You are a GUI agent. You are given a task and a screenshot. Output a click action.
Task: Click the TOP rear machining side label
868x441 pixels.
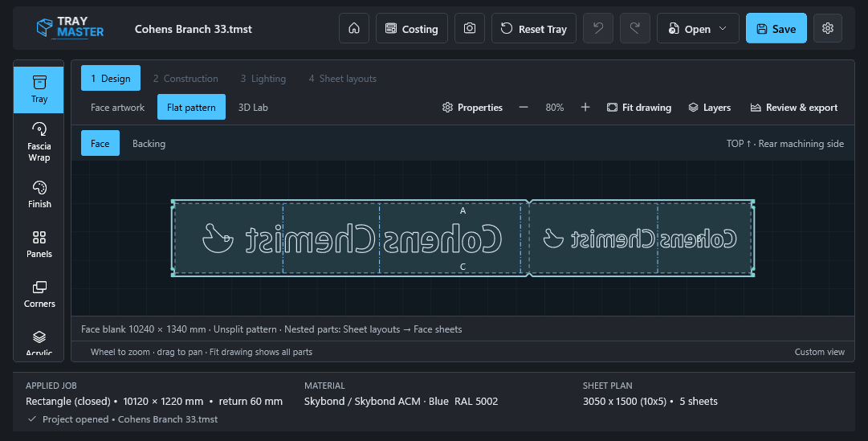coord(785,144)
